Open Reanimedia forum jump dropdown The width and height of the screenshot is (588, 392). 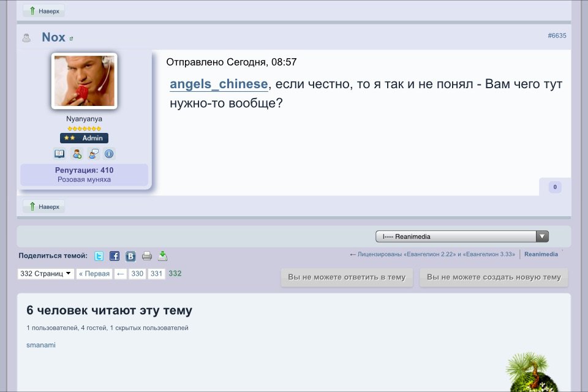click(462, 236)
